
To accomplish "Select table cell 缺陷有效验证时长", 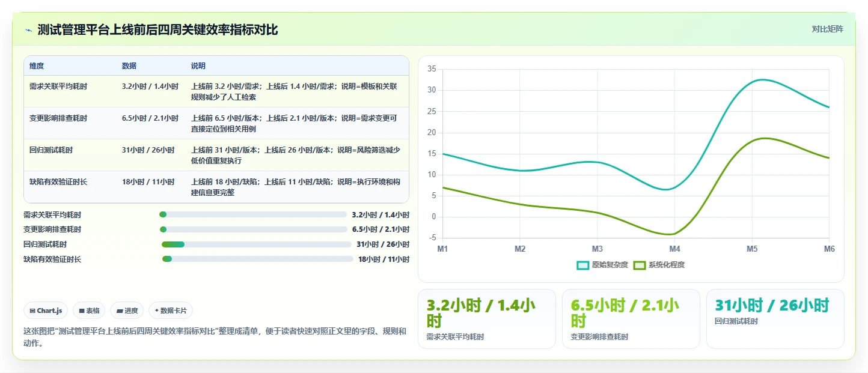I will (x=58, y=182).
